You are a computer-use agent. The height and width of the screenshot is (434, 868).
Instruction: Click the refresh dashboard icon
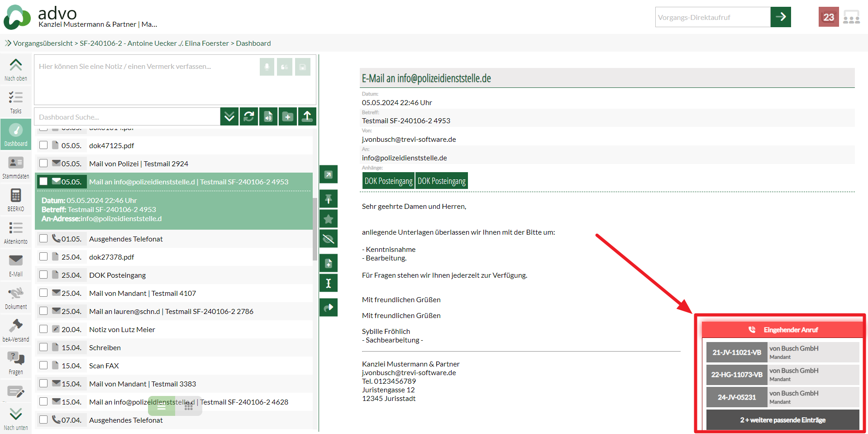point(249,116)
